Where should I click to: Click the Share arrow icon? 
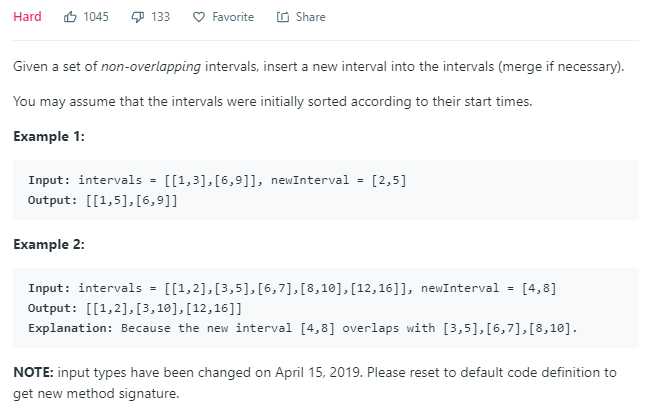tap(283, 17)
